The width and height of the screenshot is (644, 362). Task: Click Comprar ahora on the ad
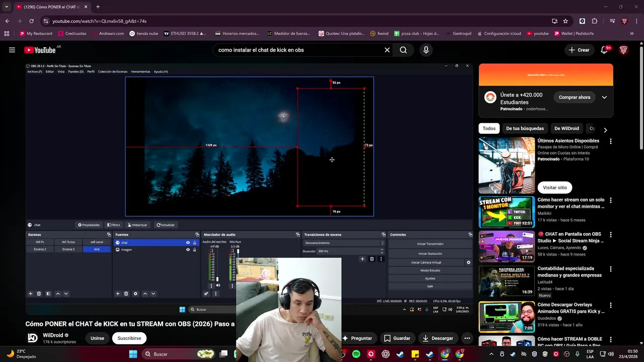575,97
